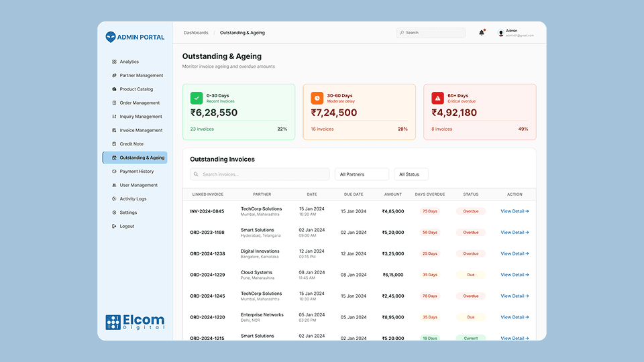Click the green checkmark 0-30 Days icon
The width and height of the screenshot is (644, 362).
(197, 98)
